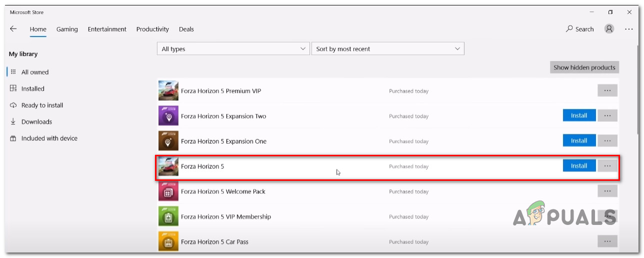
Task: Expand the Sort by most recent dropdown
Action: click(x=387, y=49)
